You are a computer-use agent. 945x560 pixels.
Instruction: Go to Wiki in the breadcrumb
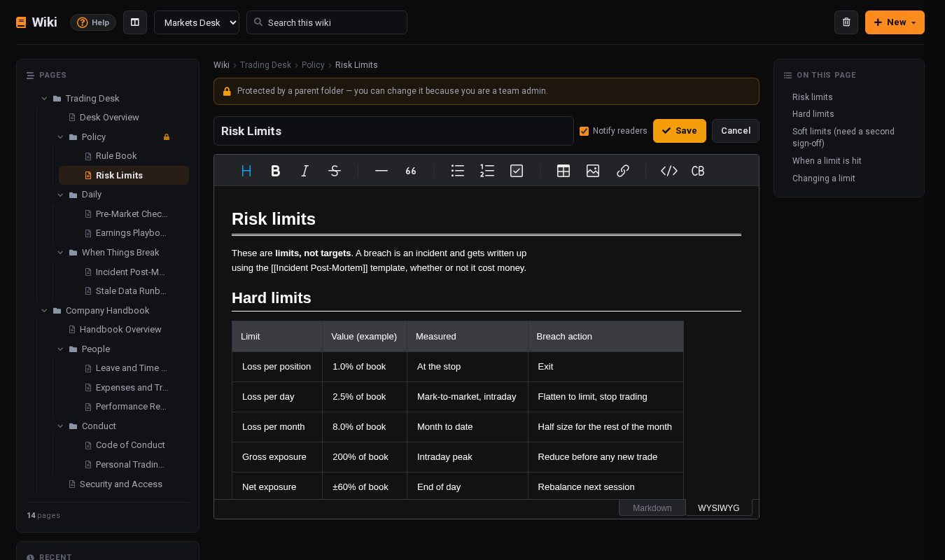coord(221,65)
